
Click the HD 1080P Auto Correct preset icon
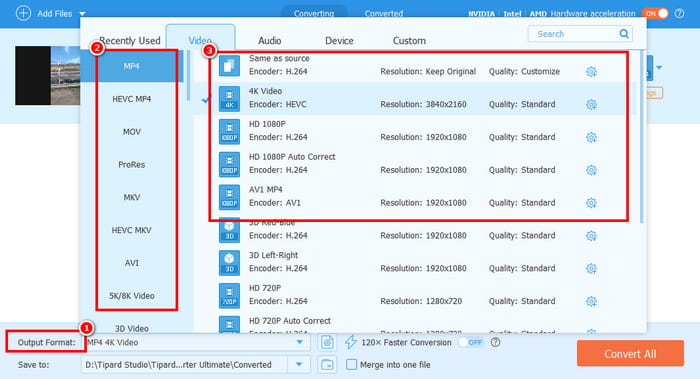tap(229, 164)
